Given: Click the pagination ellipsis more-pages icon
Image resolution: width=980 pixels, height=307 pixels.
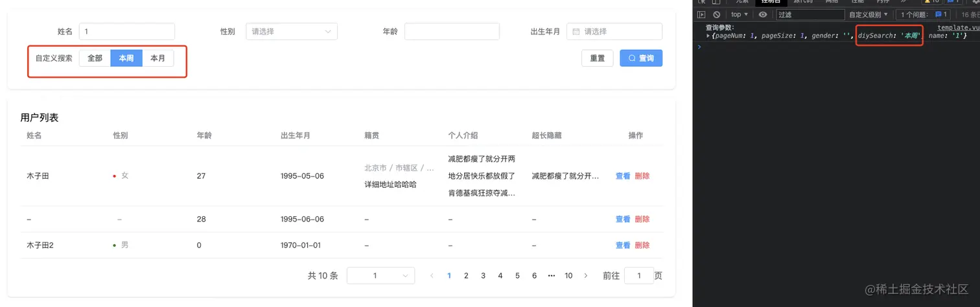Looking at the screenshot, I should pos(552,275).
